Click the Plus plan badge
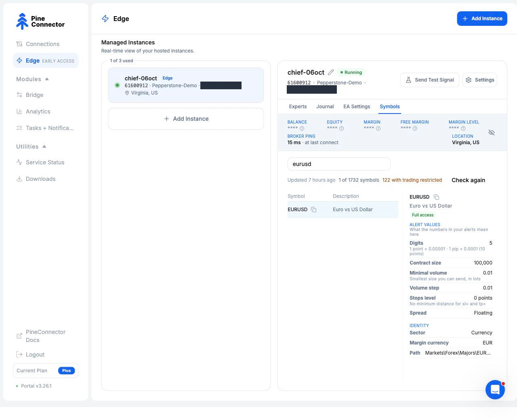Image resolution: width=517 pixels, height=420 pixels. [67, 371]
